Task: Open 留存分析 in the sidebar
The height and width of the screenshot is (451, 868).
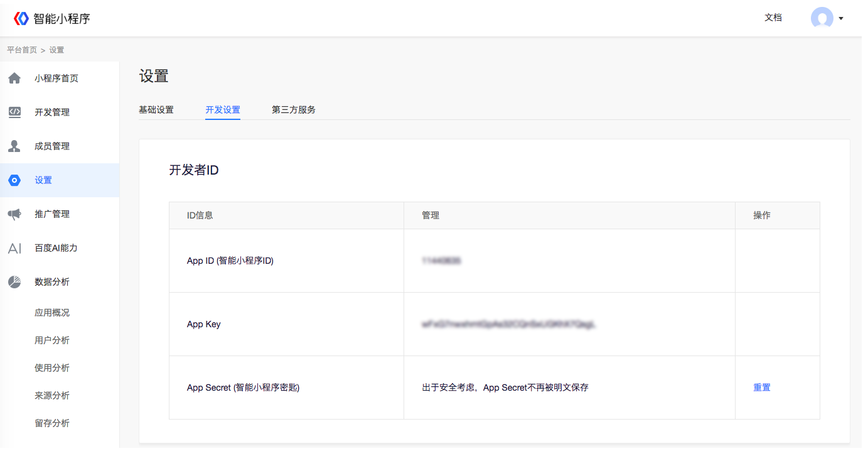Action: coord(52,423)
